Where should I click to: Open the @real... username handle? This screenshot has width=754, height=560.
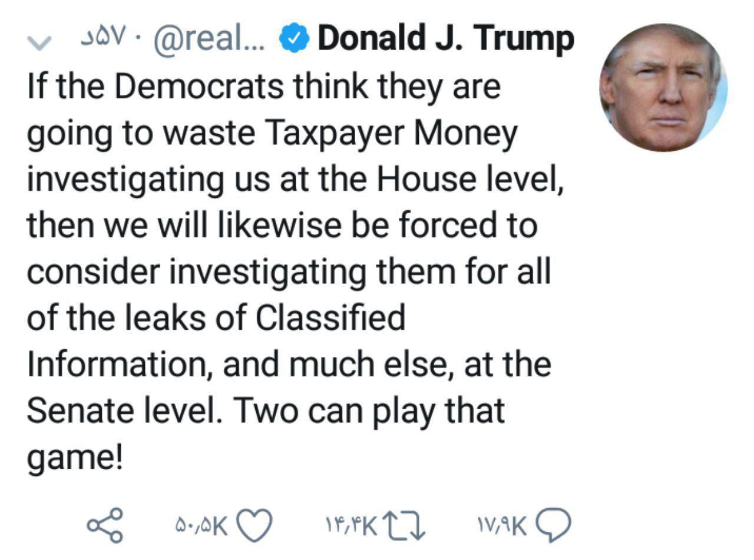209,39
